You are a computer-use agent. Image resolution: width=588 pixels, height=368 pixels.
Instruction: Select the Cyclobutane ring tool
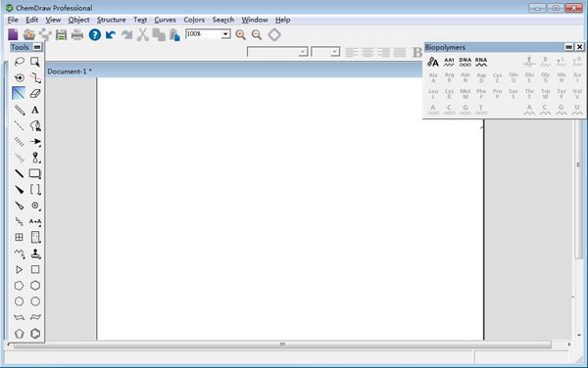click(35, 269)
